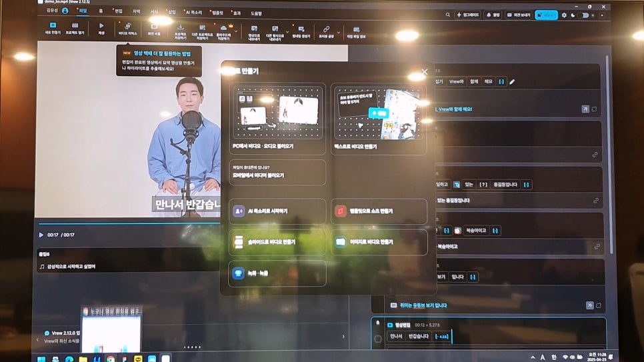Click 가 text style icon beside Vrew와 함께 해요
The height and width of the screenshot is (362, 644).
pyautogui.click(x=585, y=109)
